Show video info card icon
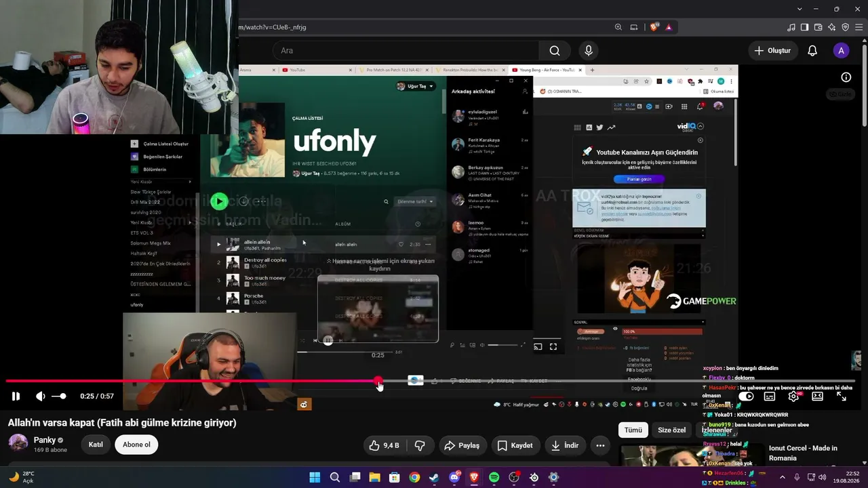 pyautogui.click(x=846, y=77)
